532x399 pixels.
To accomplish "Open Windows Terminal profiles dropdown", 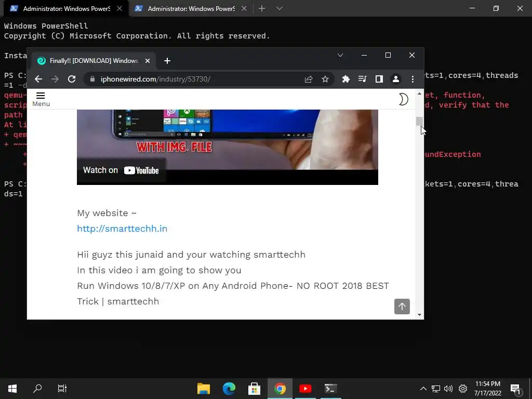I will coord(279,8).
